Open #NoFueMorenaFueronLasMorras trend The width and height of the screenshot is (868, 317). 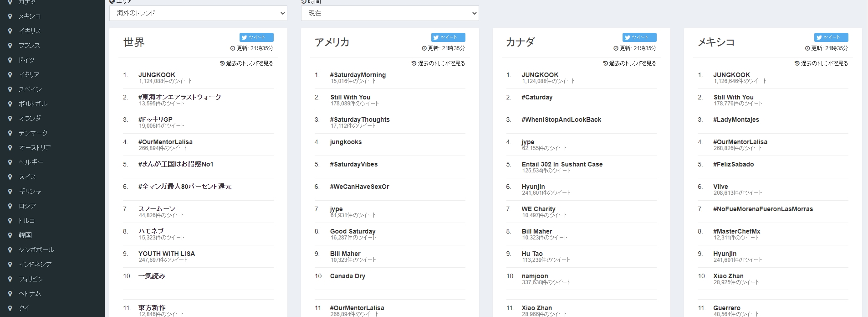coord(763,209)
